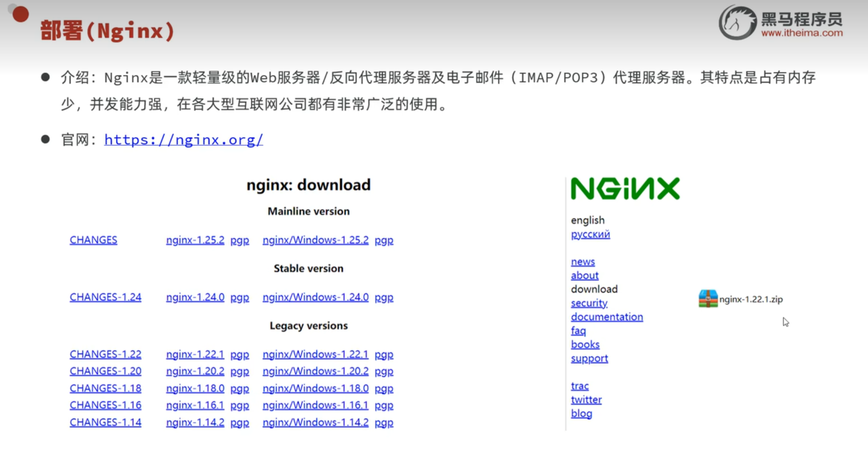
Task: Open the faq link
Action: pyautogui.click(x=578, y=331)
